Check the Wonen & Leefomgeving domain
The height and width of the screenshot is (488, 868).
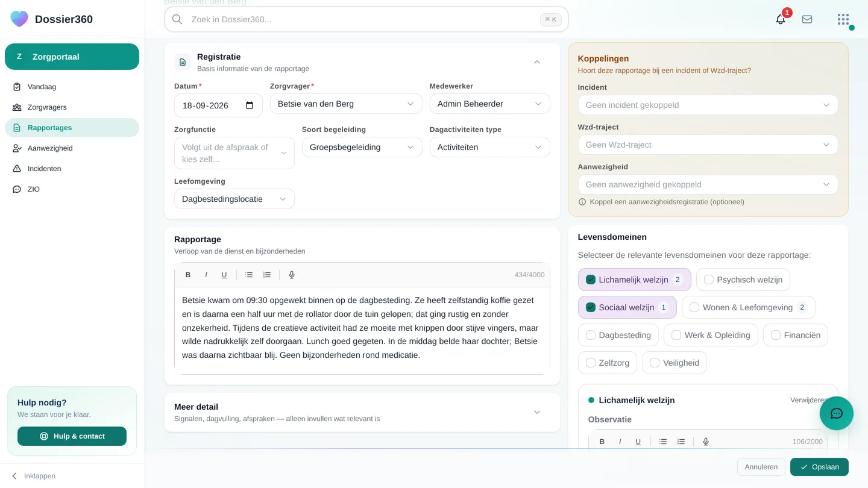click(x=694, y=307)
